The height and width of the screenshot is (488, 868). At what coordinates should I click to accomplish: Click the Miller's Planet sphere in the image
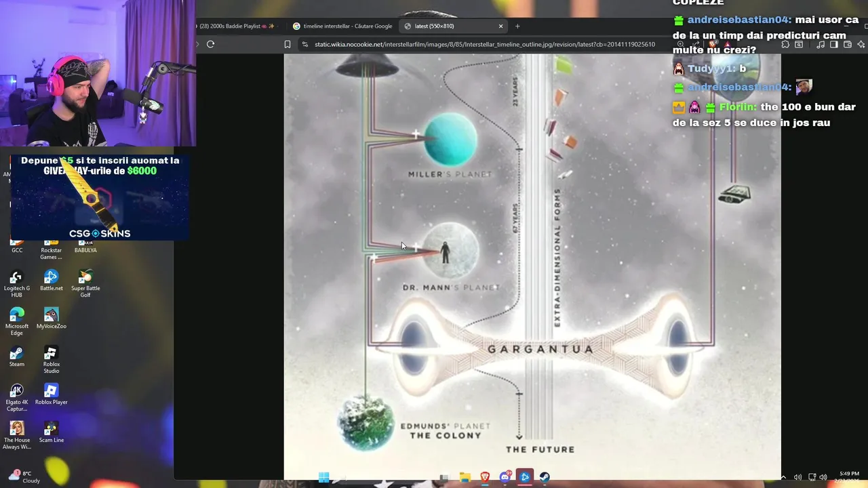(450, 139)
